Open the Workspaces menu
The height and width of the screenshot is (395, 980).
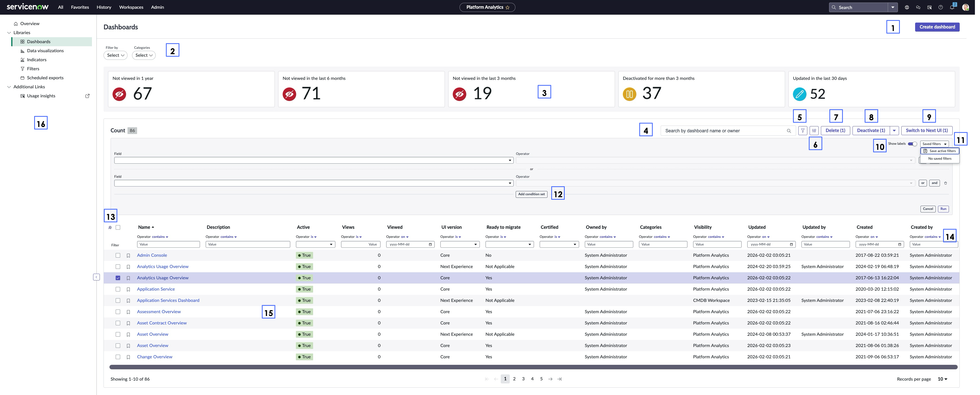(x=131, y=7)
